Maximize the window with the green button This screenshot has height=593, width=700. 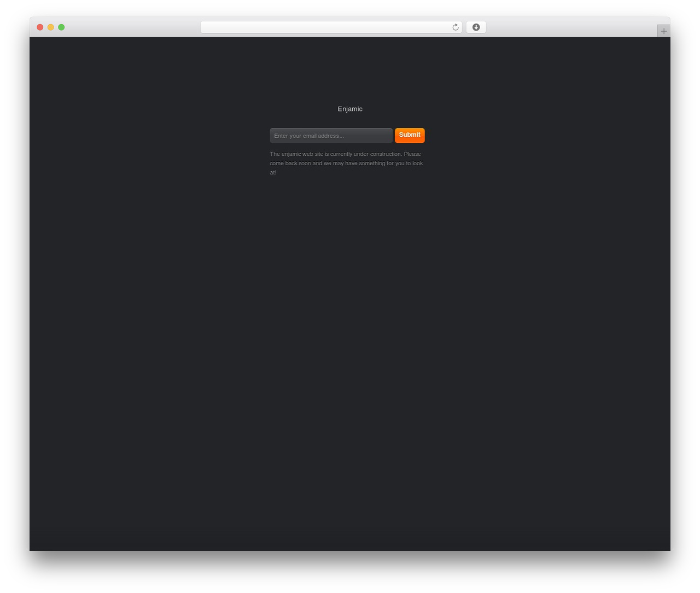tap(61, 27)
